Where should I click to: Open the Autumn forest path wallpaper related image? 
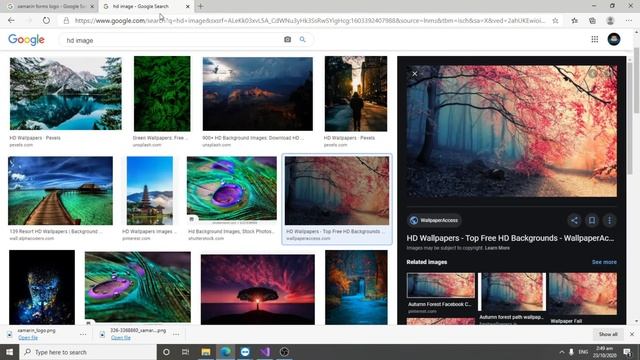512,291
